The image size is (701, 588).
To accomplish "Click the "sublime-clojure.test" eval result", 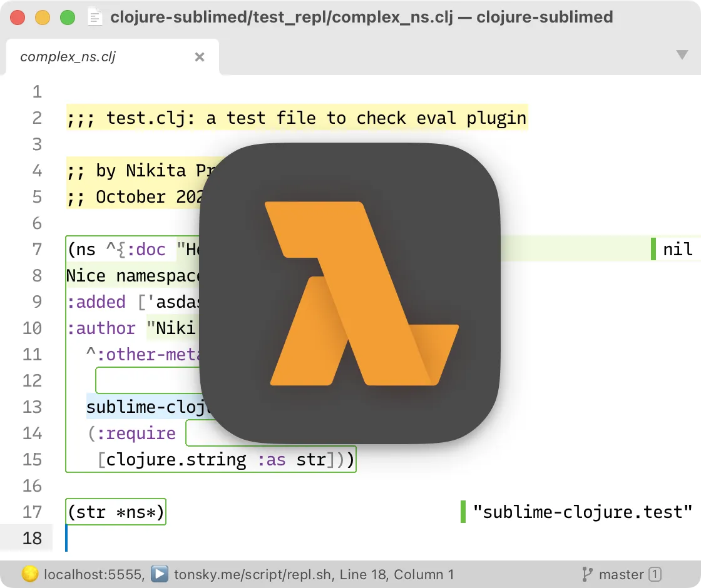I will coord(582,512).
